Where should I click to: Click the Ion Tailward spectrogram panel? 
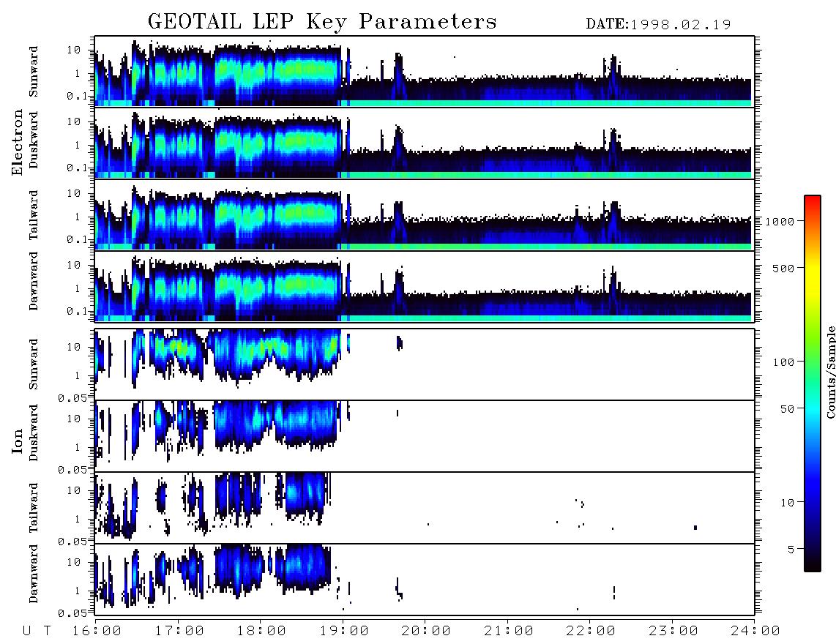tap(425, 508)
